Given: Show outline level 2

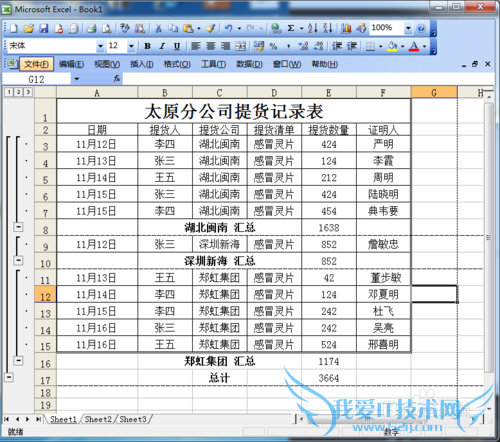Looking at the screenshot, I should coord(19,92).
